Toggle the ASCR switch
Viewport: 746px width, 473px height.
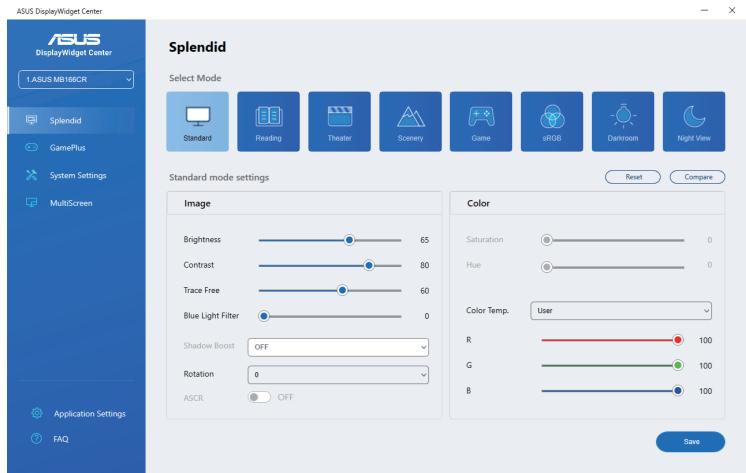click(259, 397)
